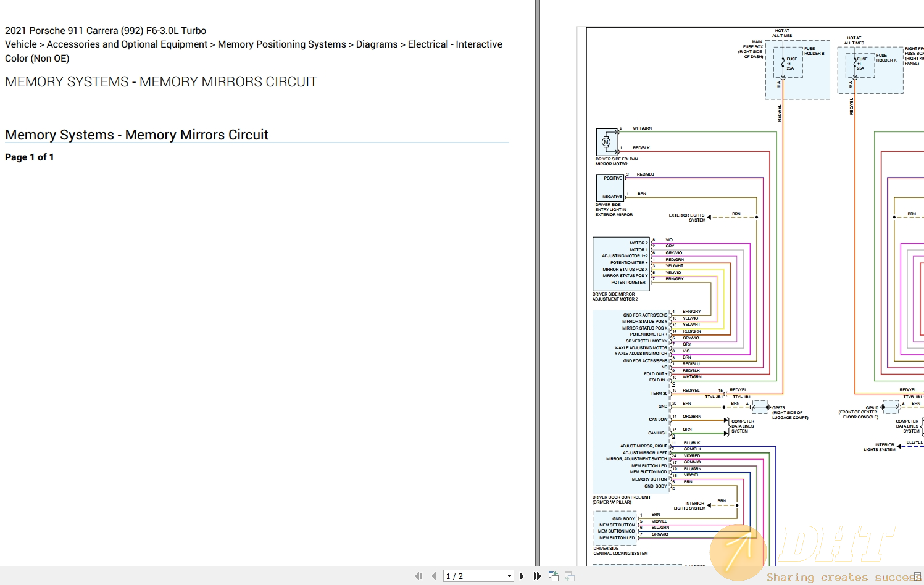Click the 'TTVL-1B1' connector label
This screenshot has width=924, height=585.
(x=741, y=397)
